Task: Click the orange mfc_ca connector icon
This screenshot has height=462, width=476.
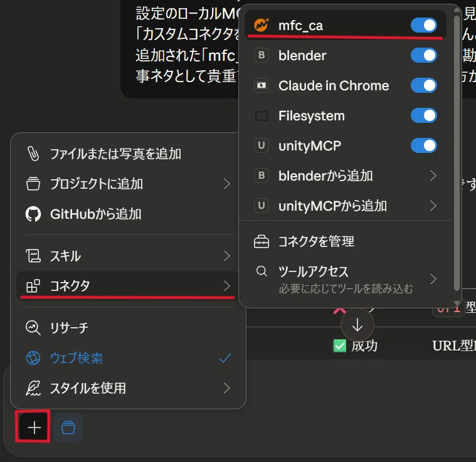Action: click(262, 25)
